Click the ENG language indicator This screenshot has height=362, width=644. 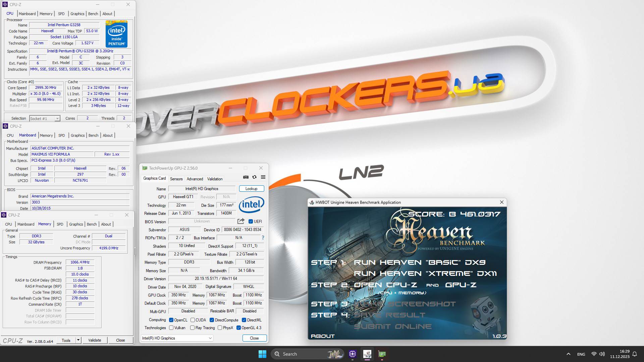click(581, 354)
